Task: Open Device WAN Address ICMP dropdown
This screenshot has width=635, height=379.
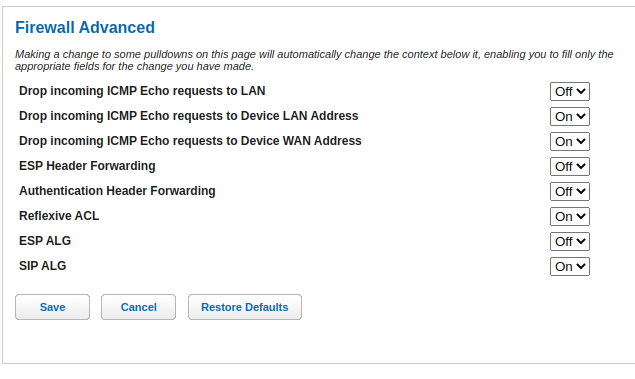Action: (x=569, y=142)
